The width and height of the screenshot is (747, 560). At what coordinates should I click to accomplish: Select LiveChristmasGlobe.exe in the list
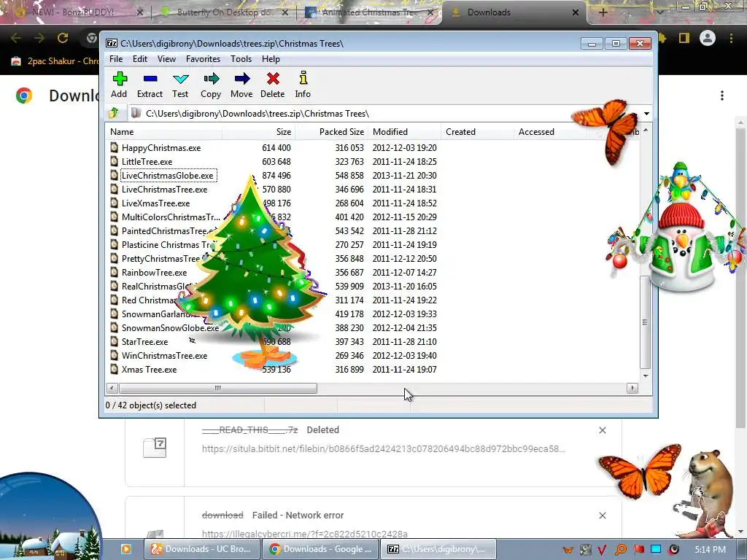coord(167,175)
